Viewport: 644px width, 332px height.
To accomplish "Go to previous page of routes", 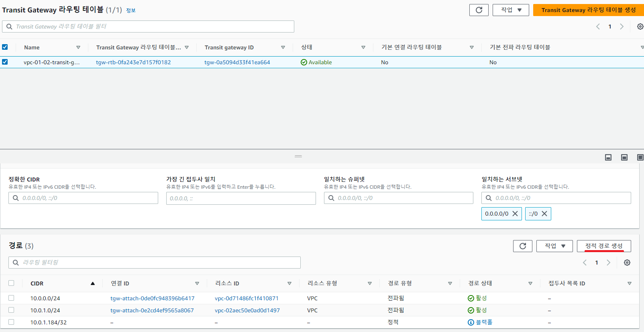I will (x=585, y=263).
